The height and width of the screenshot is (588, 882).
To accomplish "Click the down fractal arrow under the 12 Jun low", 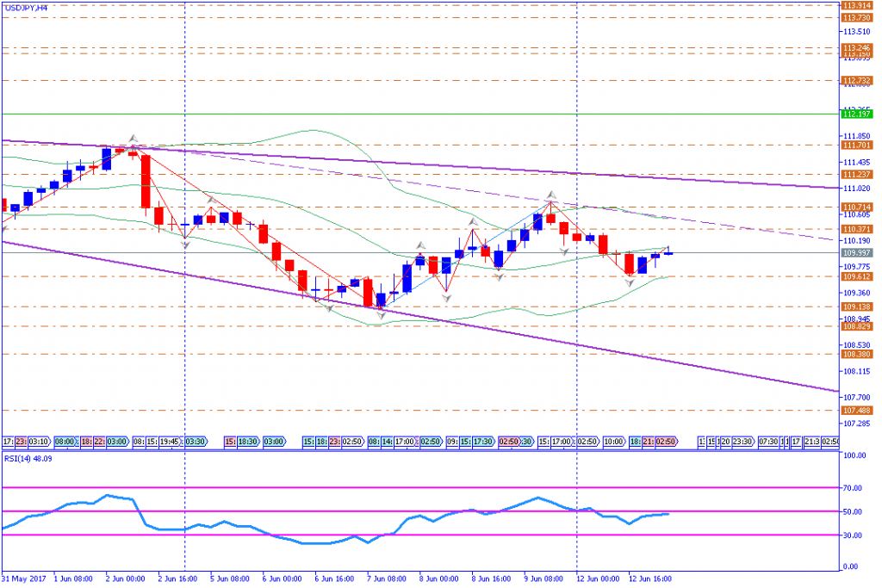I will pyautogui.click(x=630, y=283).
